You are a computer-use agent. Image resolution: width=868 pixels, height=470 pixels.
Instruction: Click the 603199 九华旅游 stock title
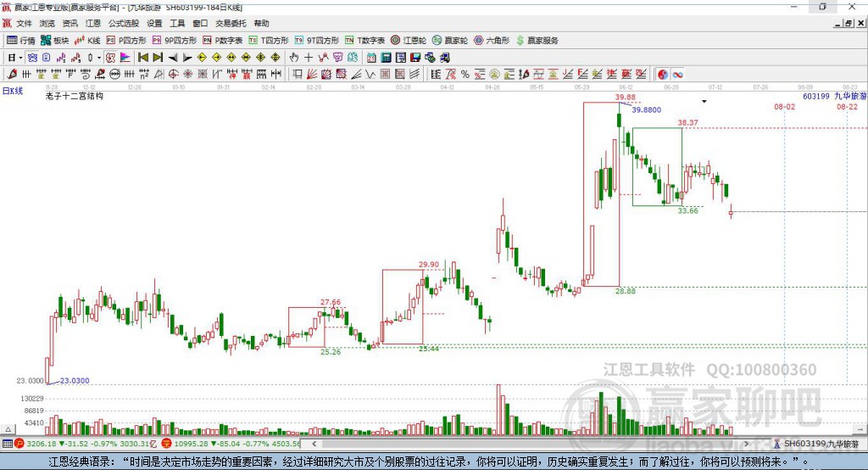point(834,96)
